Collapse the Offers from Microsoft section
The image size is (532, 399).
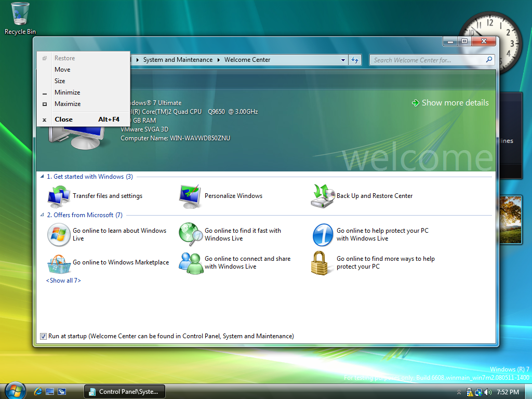pos(42,215)
